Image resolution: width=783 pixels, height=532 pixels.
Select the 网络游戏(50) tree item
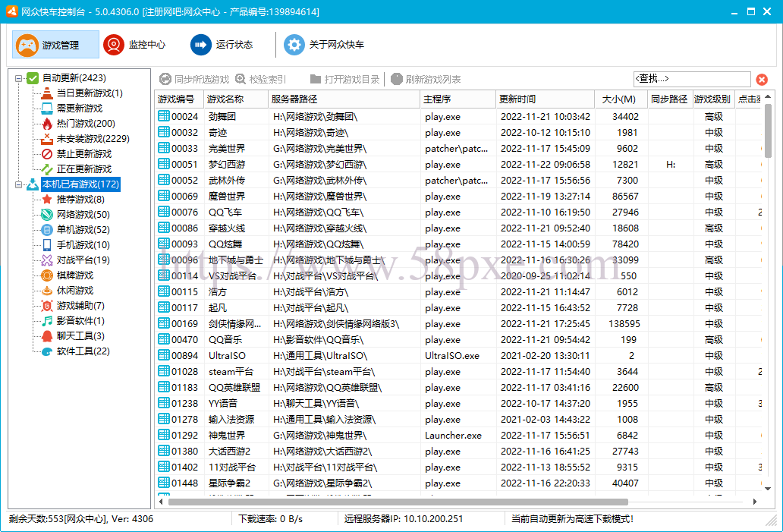click(83, 215)
